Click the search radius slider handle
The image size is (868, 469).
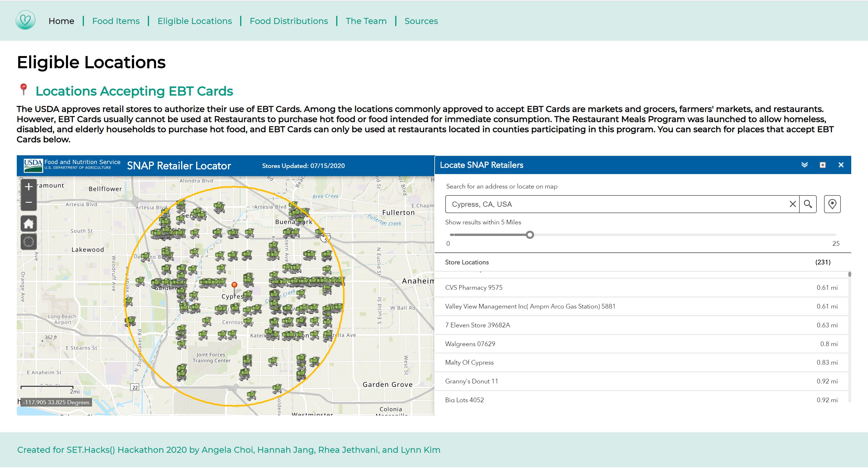tap(530, 235)
